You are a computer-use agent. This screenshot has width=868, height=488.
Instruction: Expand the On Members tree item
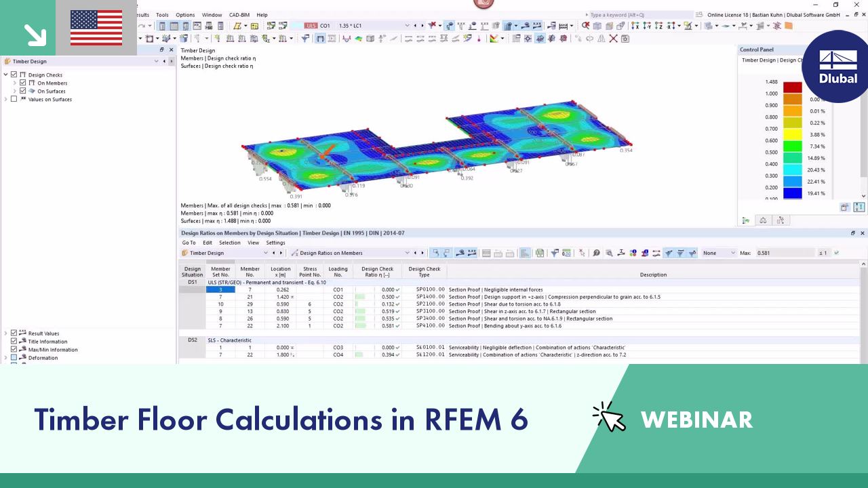(15, 83)
